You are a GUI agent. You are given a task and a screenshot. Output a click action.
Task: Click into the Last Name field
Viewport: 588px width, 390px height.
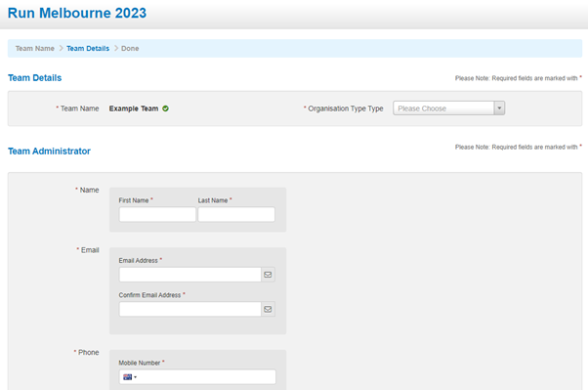click(236, 214)
